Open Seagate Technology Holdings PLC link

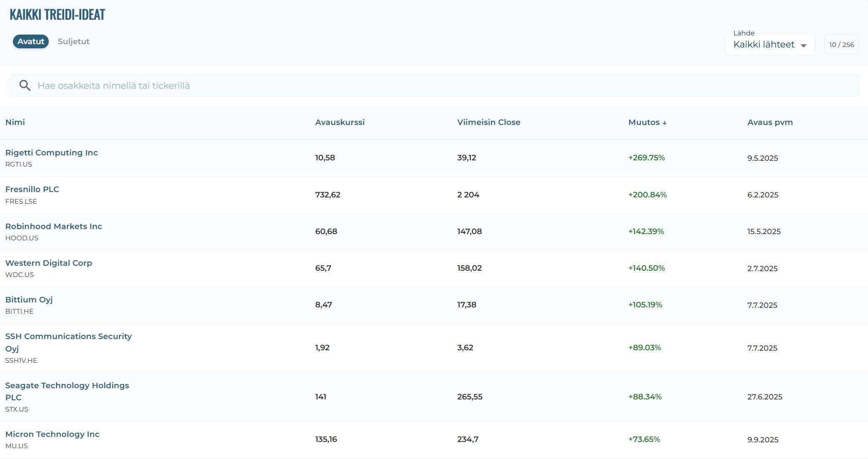pyautogui.click(x=67, y=385)
